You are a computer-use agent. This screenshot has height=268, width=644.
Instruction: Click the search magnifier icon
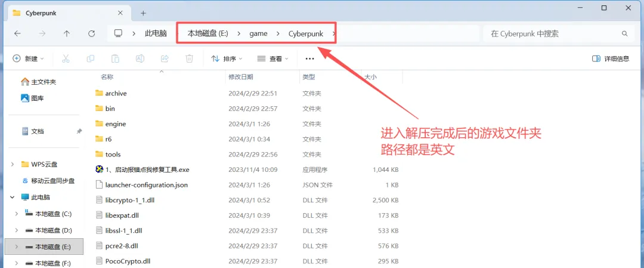(x=625, y=33)
